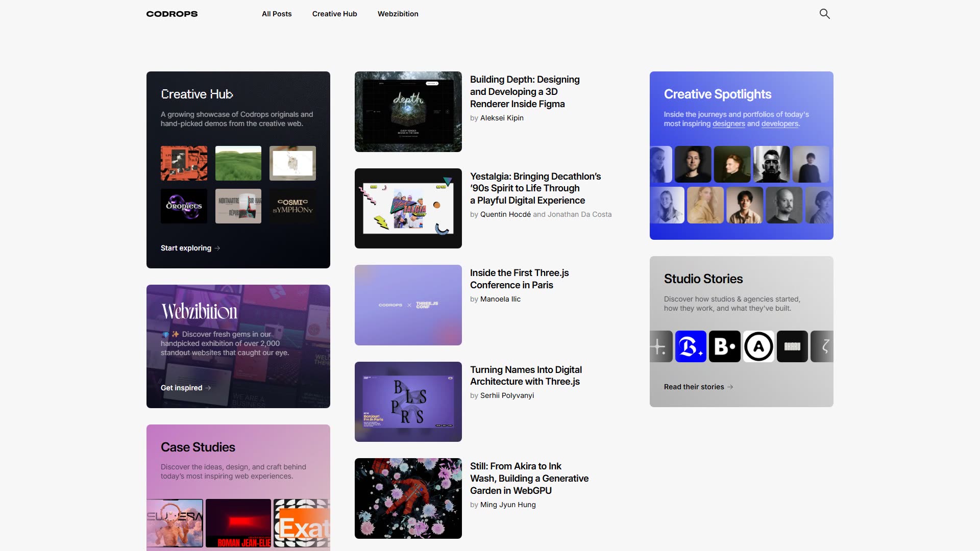Click the Get inspired link
This screenshot has width=980, height=551.
click(186, 388)
